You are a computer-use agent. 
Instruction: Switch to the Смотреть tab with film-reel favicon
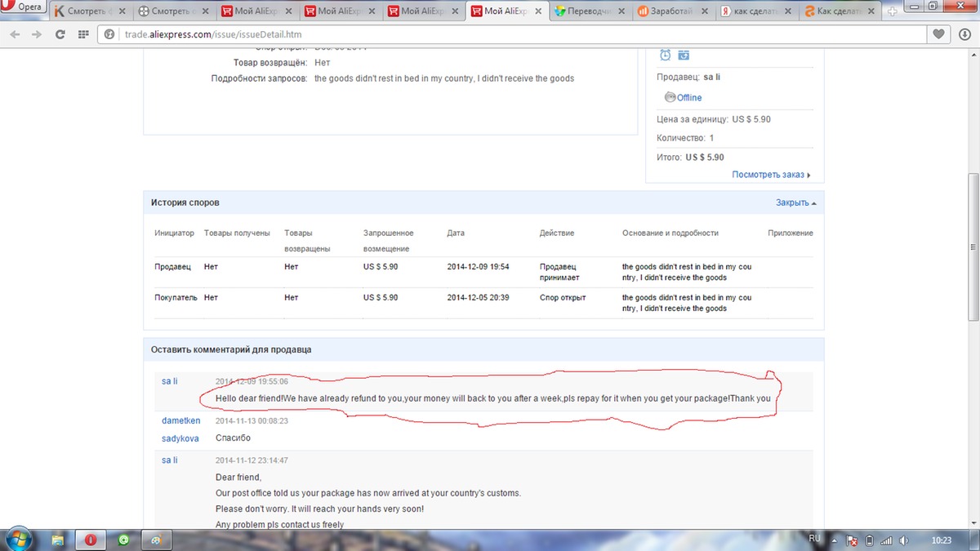click(171, 11)
